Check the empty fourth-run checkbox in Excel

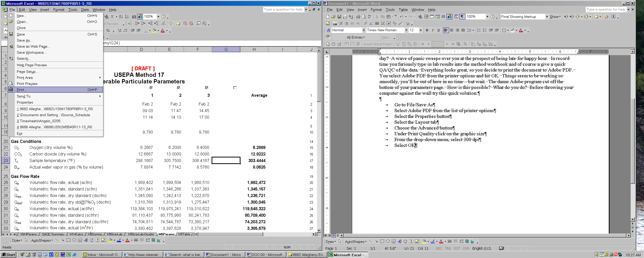(235, 88)
